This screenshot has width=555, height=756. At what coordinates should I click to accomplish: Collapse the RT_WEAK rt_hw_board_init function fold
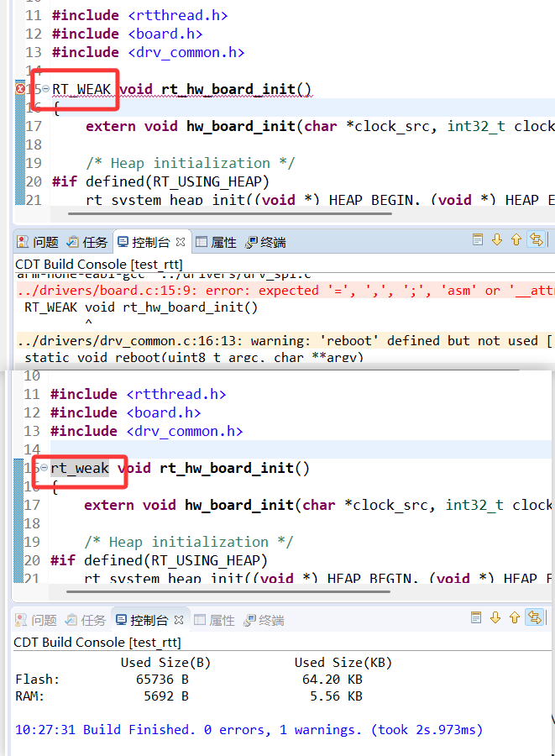coord(45,89)
